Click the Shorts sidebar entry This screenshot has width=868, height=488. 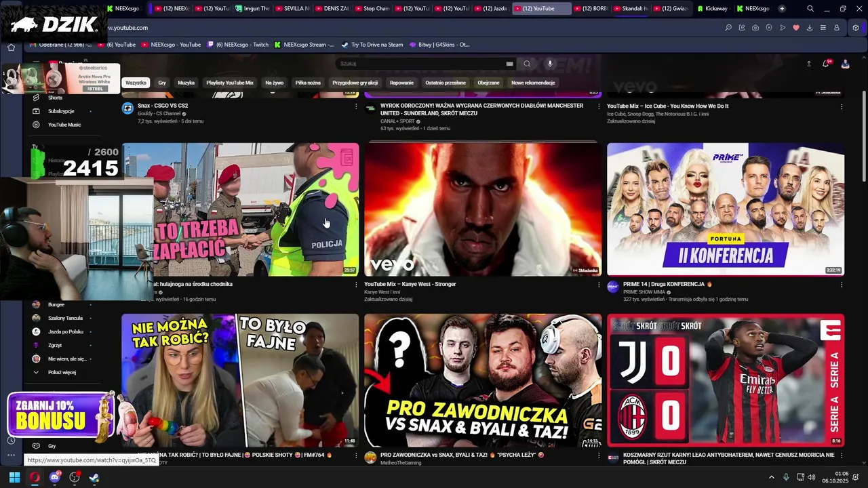tap(55, 98)
